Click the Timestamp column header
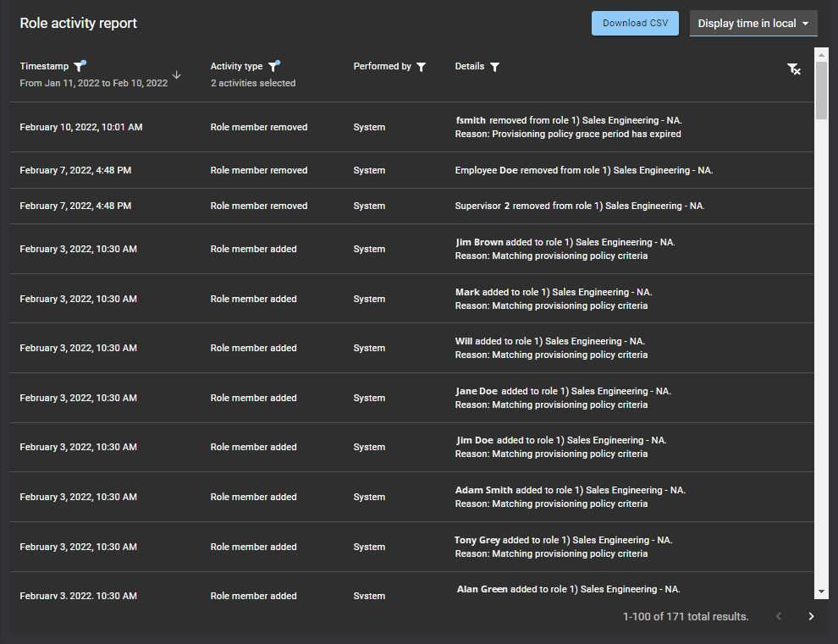The image size is (838, 644). coord(44,67)
